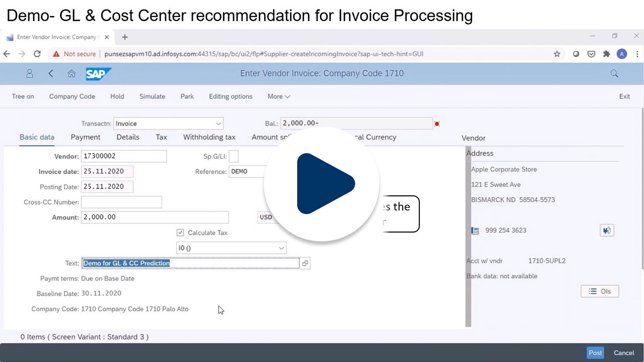644x362 pixels.
Task: Open the browser profile avatar A
Action: (622, 54)
